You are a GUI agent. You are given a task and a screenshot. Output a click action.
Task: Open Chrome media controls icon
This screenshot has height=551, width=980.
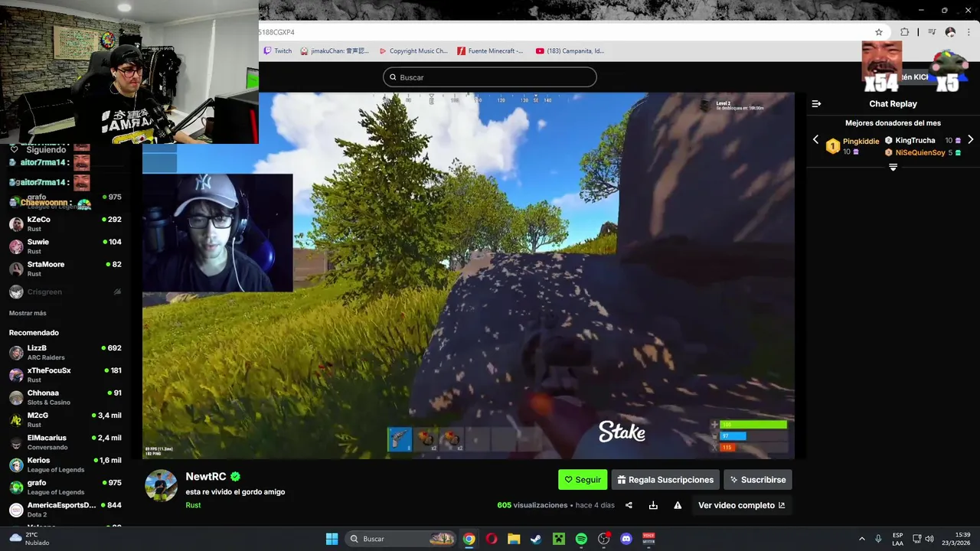tap(932, 32)
